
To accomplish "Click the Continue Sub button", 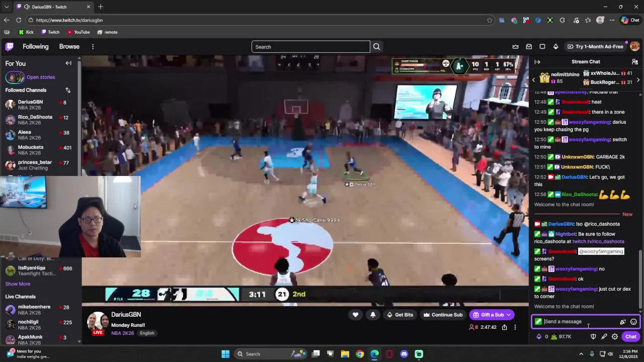I will 443,315.
